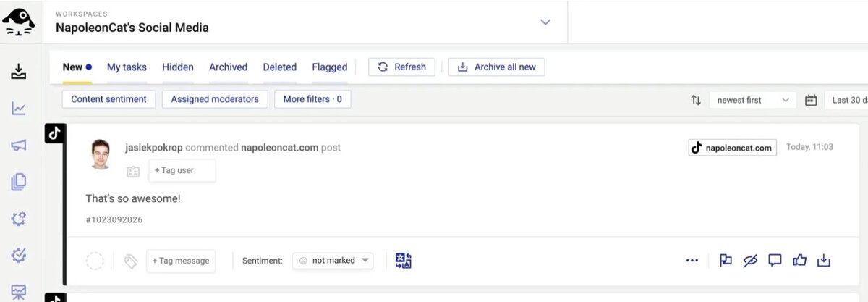868x302 pixels.
Task: Click the Refresh button
Action: pos(401,67)
